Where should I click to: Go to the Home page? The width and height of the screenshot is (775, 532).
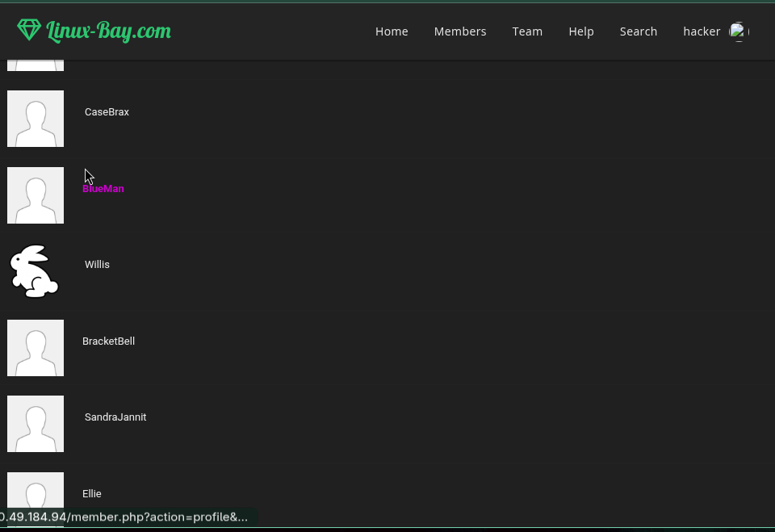[x=392, y=31]
